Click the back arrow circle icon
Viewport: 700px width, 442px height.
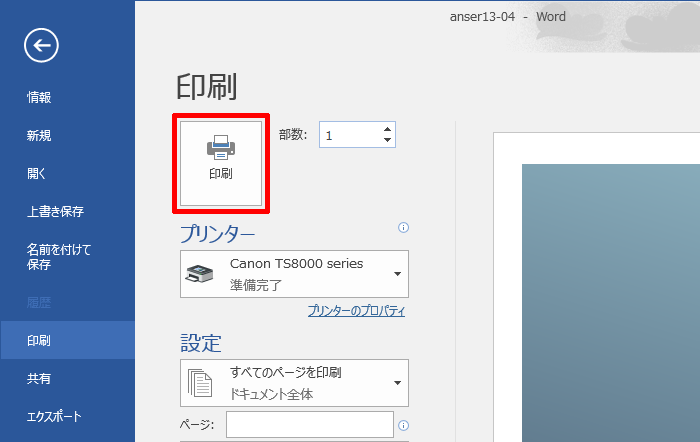pos(41,46)
